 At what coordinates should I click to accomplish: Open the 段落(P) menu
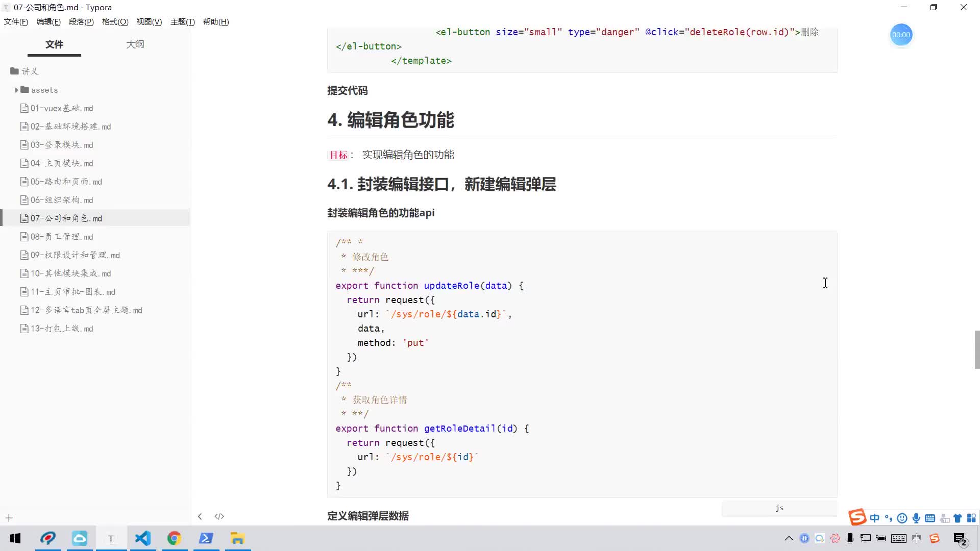pyautogui.click(x=81, y=22)
